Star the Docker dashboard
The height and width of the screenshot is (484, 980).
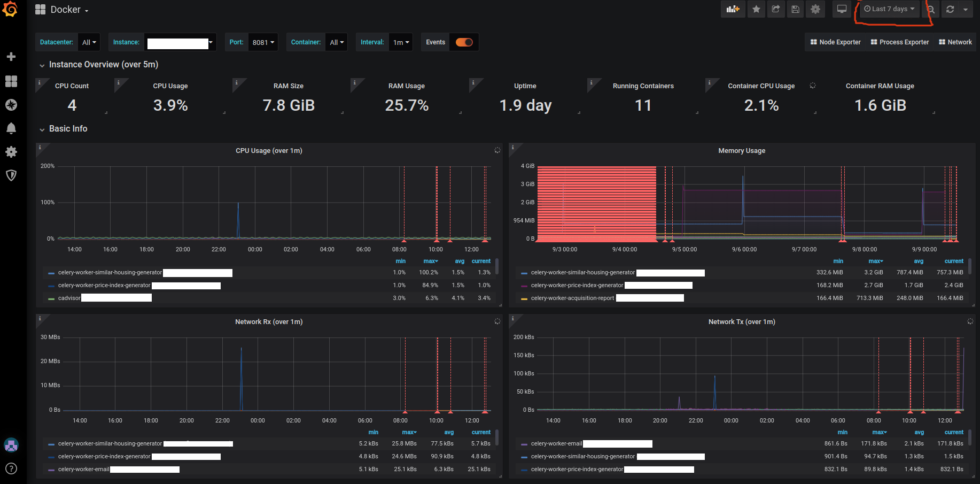coord(756,9)
